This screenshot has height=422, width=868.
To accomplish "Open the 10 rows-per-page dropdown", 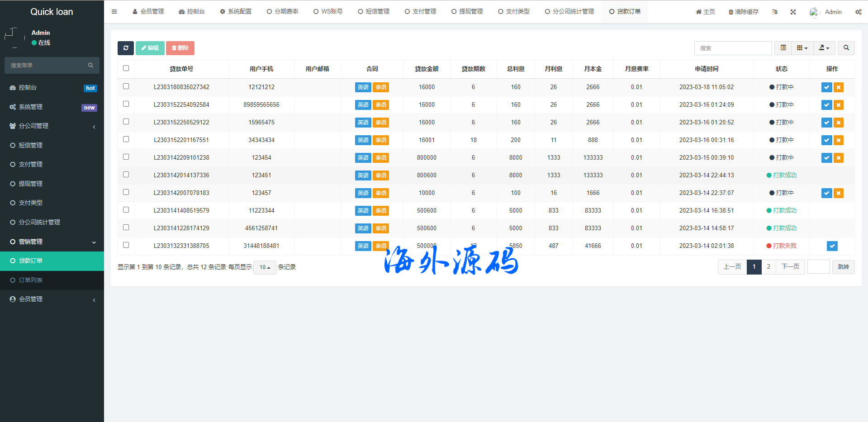I will coord(265,267).
